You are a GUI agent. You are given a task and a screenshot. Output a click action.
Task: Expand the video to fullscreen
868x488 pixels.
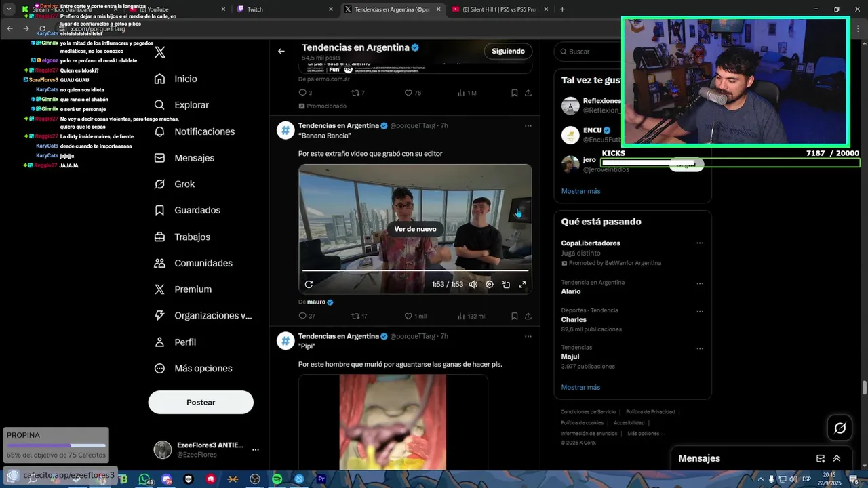click(522, 285)
